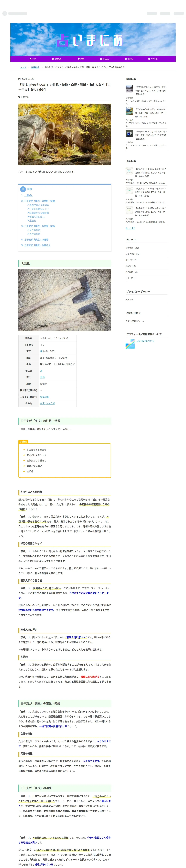
Task: Open category 数秘術 (15)
Action: 131,266
